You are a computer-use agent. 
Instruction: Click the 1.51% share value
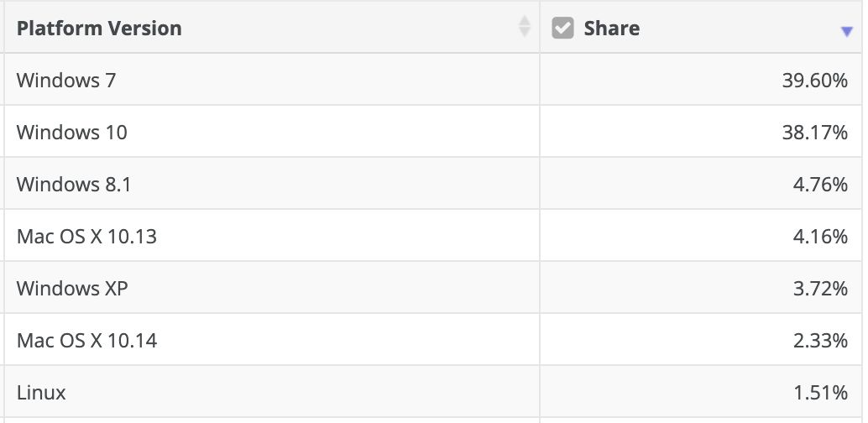818,392
